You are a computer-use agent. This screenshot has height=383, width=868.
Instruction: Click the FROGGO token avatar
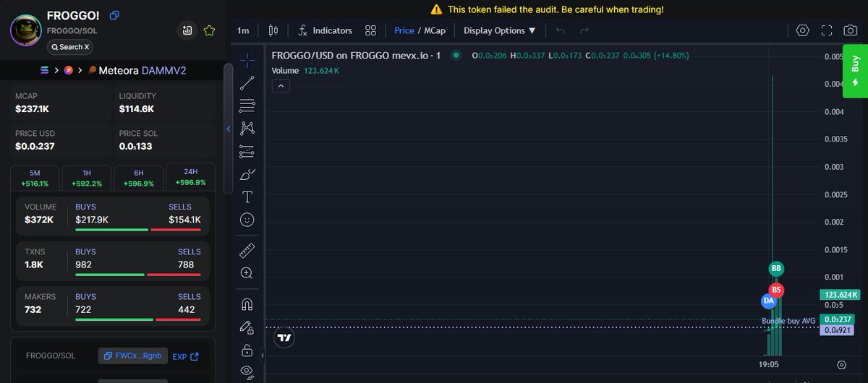point(25,30)
